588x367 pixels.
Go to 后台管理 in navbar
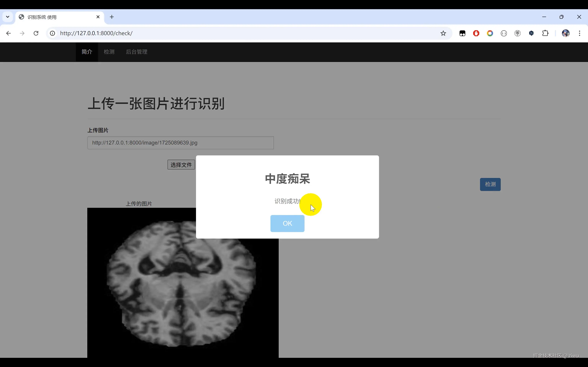pos(136,52)
